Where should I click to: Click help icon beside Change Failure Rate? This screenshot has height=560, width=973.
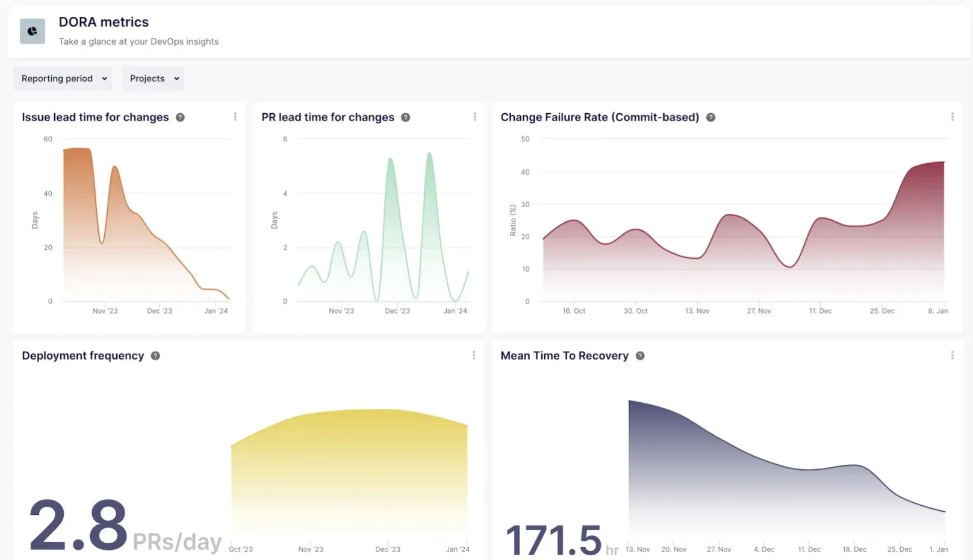click(x=710, y=117)
